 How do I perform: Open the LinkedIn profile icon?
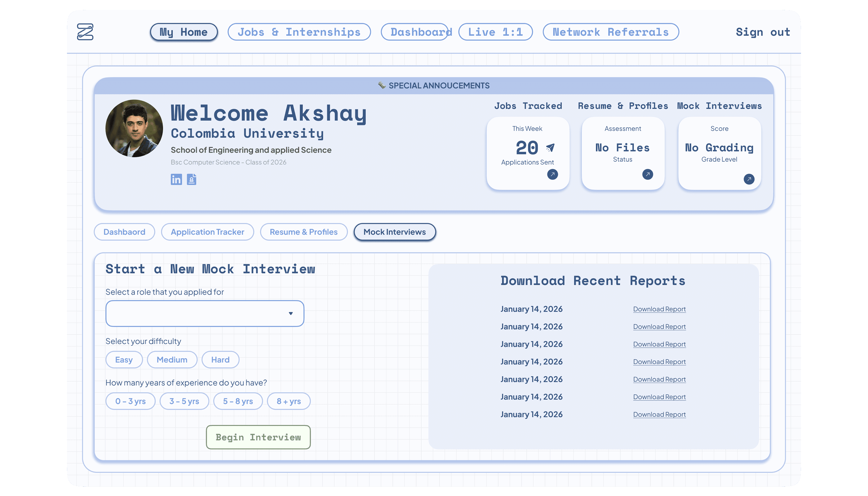pyautogui.click(x=176, y=179)
